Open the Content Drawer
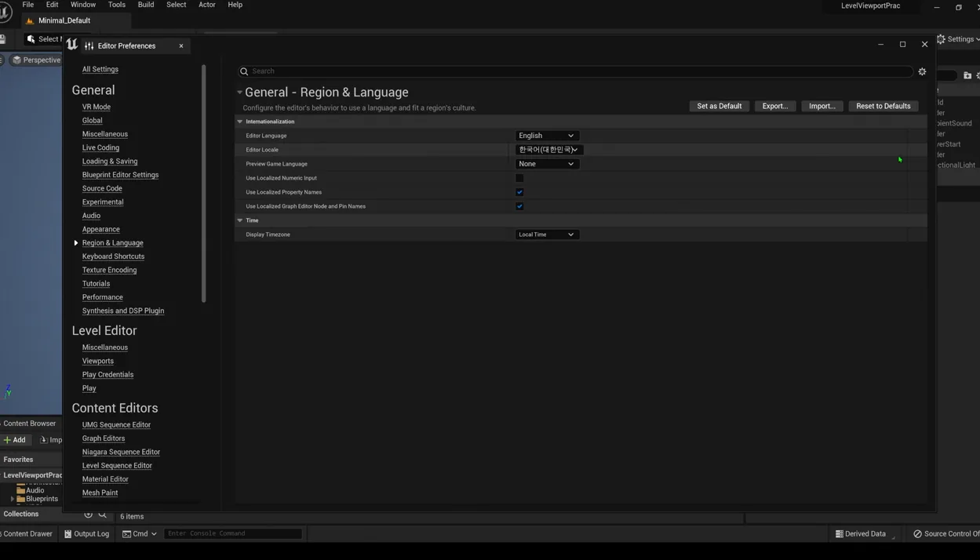Screen dimensions: 980x560 [x=27, y=534]
